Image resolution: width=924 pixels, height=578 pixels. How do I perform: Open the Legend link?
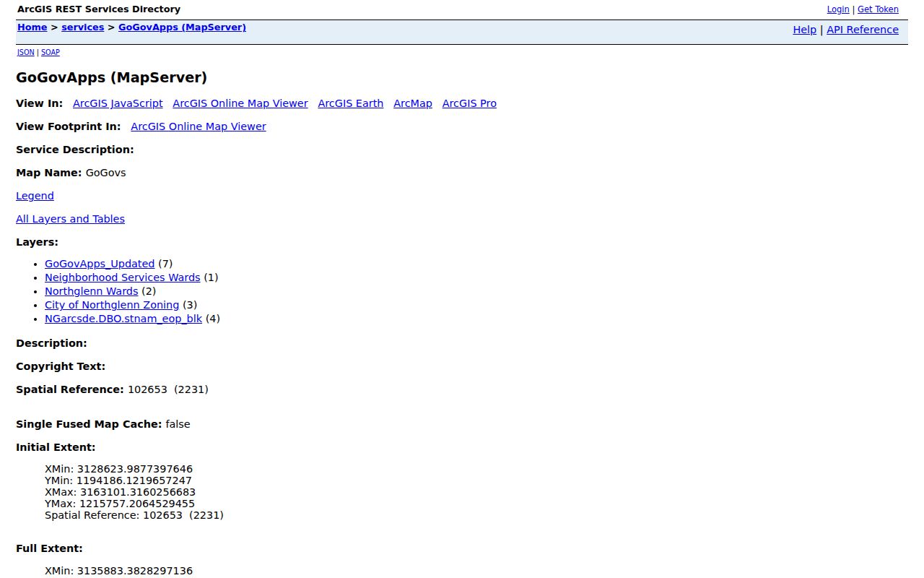tap(35, 196)
